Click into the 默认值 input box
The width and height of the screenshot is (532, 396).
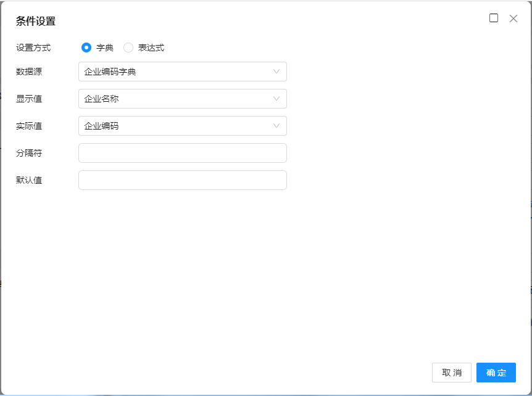click(182, 180)
